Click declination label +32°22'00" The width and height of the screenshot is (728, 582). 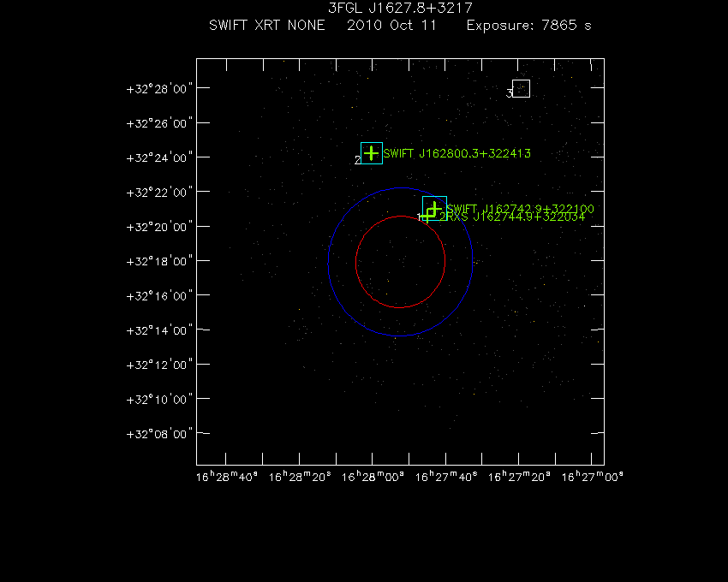pyautogui.click(x=159, y=193)
